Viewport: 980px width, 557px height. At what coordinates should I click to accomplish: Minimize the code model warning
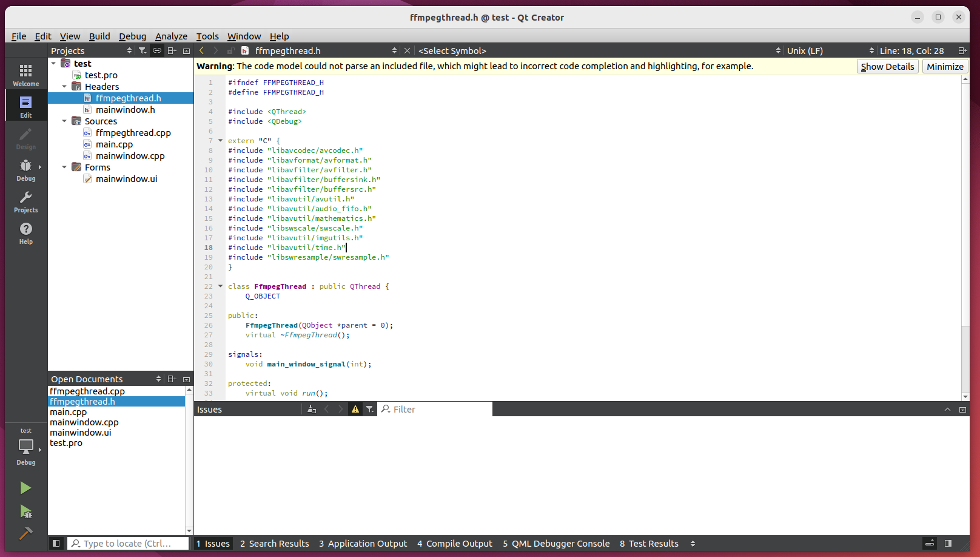[x=945, y=67]
